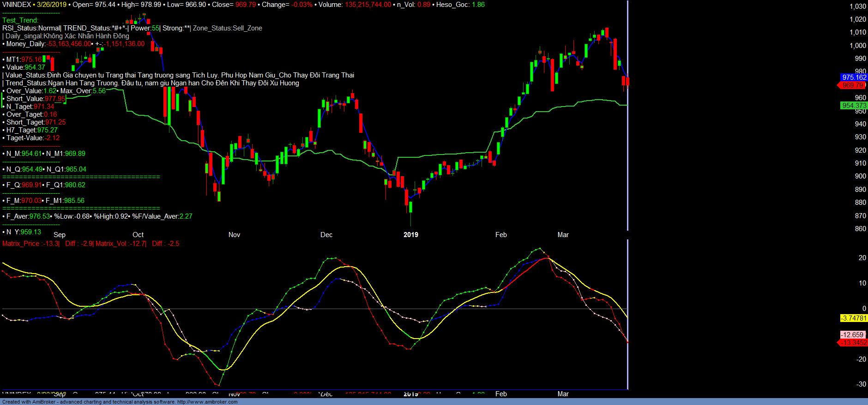Click the Feb label below the oscillator pane
868x405 pixels.
coord(501,394)
